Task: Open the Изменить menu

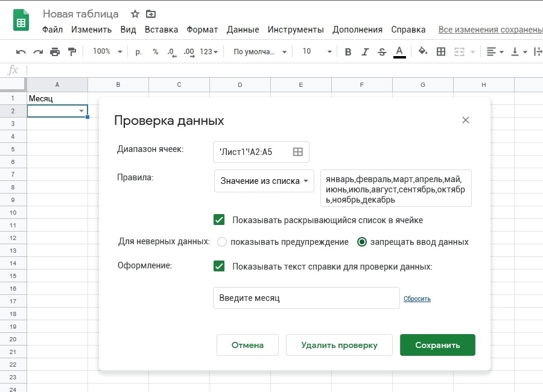Action: tap(92, 30)
